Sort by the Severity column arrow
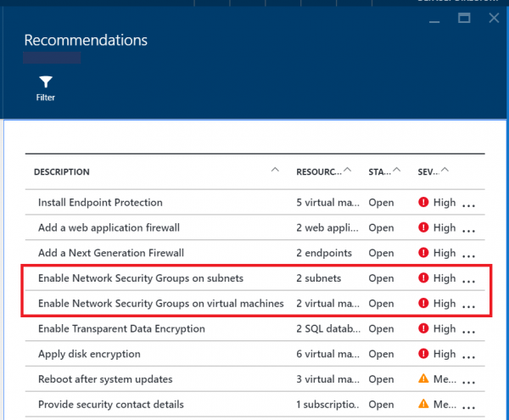The height and width of the screenshot is (420, 509). (x=445, y=171)
